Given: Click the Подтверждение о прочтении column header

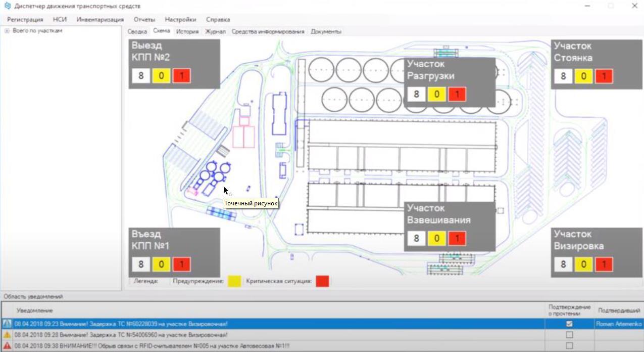Looking at the screenshot, I should 569,311.
